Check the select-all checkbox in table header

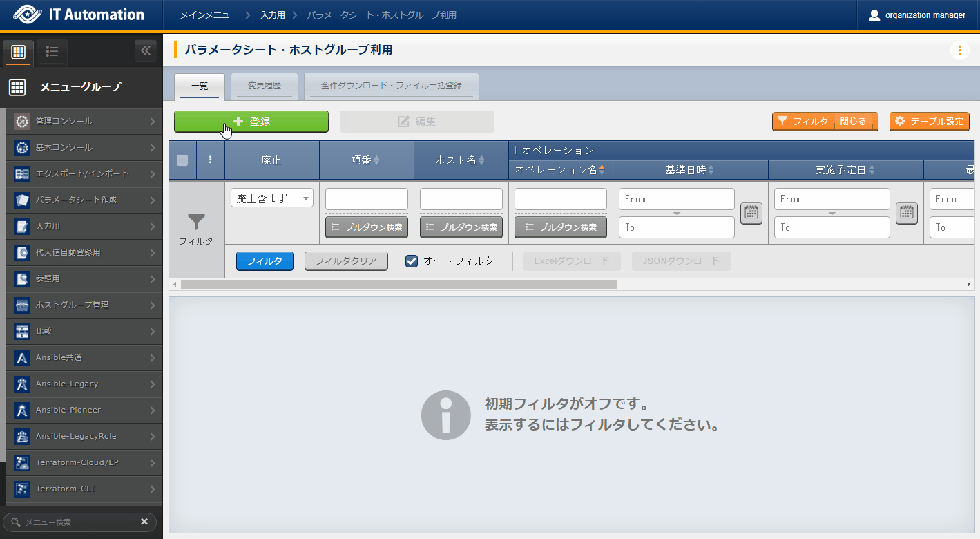click(182, 160)
